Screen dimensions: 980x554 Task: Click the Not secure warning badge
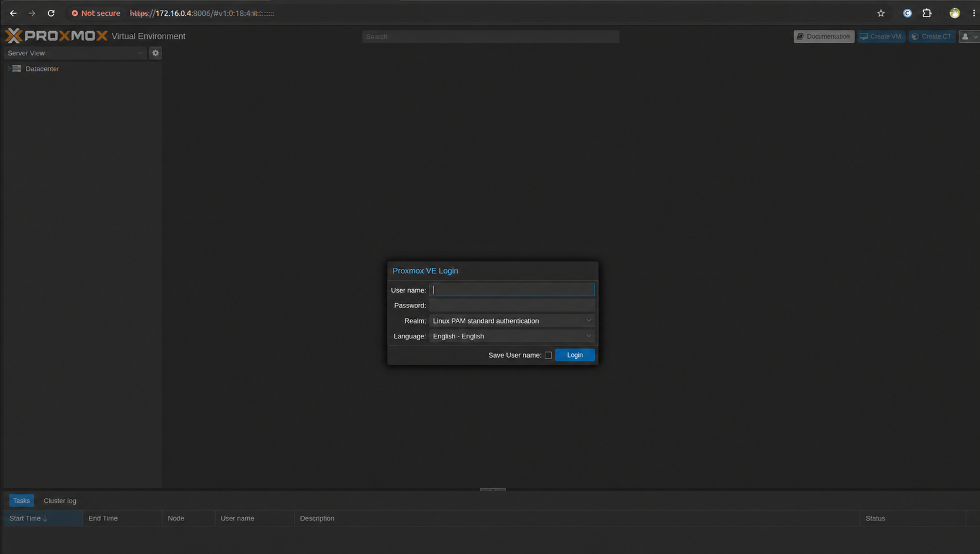click(96, 13)
